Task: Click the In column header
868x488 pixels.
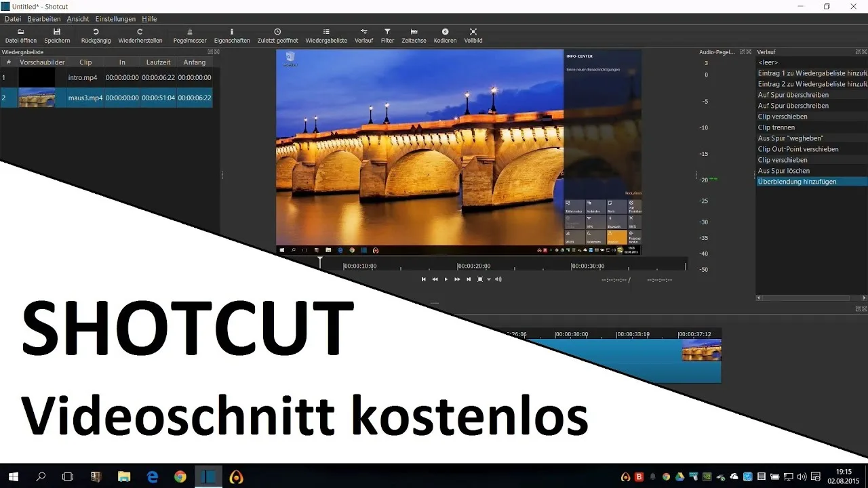Action: 122,62
